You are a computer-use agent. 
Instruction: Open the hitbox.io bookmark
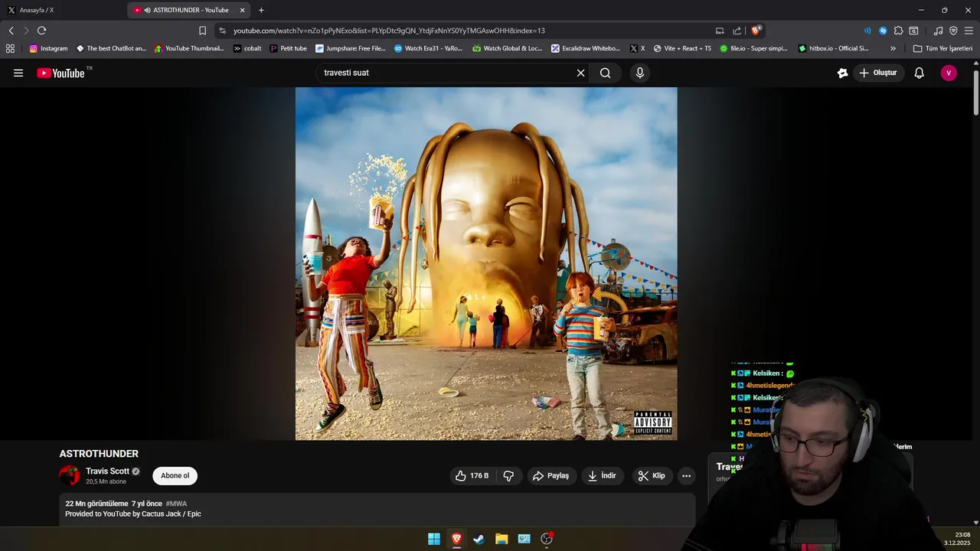pyautogui.click(x=833, y=48)
